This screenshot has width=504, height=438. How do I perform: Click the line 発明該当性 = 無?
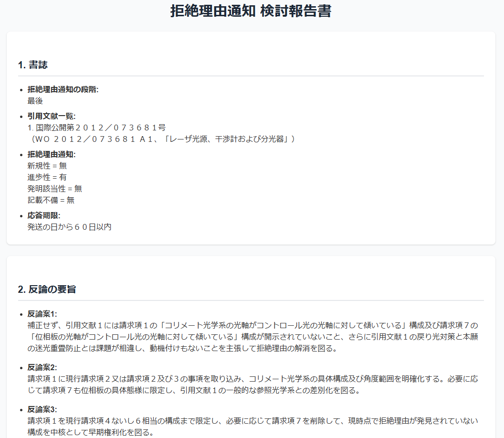(54, 189)
